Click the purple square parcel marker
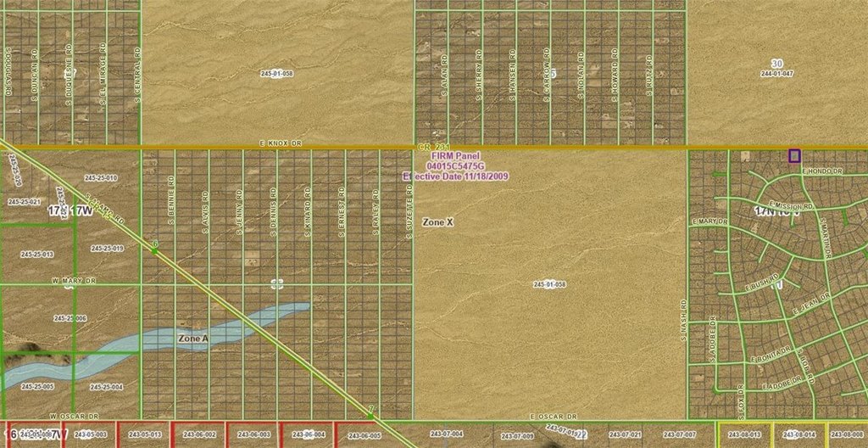868x448 pixels. pyautogui.click(x=794, y=156)
